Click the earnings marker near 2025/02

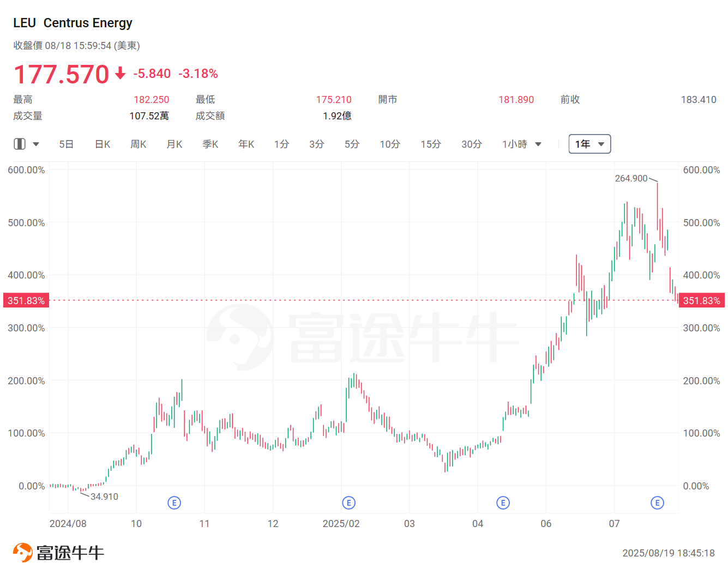pyautogui.click(x=348, y=503)
